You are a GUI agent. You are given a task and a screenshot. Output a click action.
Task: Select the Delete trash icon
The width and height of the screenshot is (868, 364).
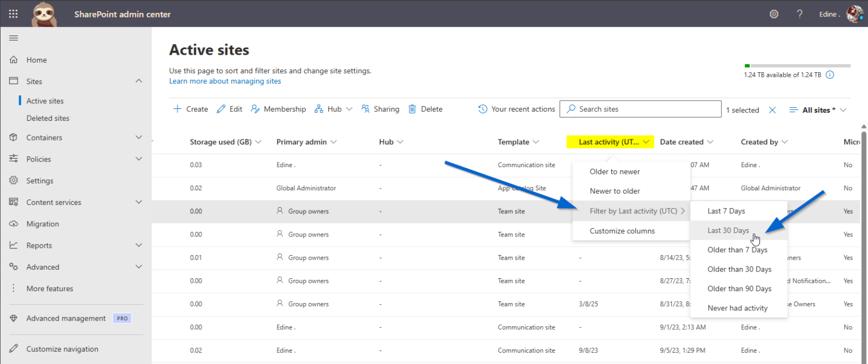pyautogui.click(x=413, y=108)
